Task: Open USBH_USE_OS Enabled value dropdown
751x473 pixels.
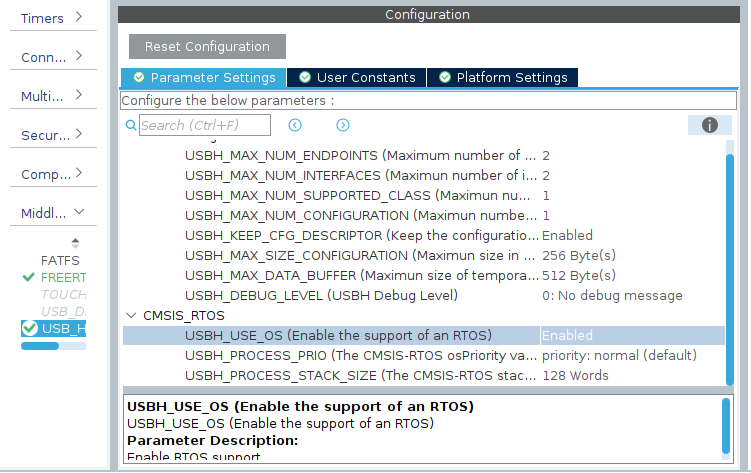Action: (632, 336)
